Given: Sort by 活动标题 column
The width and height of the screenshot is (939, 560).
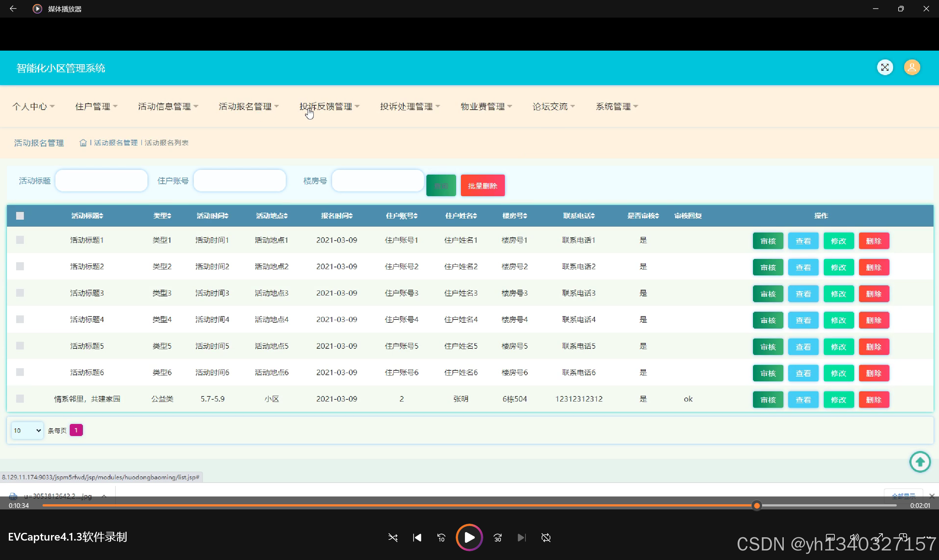Looking at the screenshot, I should [87, 216].
